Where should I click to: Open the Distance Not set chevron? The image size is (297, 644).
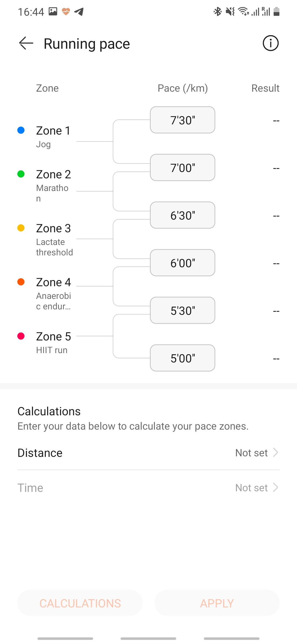pyautogui.click(x=276, y=452)
